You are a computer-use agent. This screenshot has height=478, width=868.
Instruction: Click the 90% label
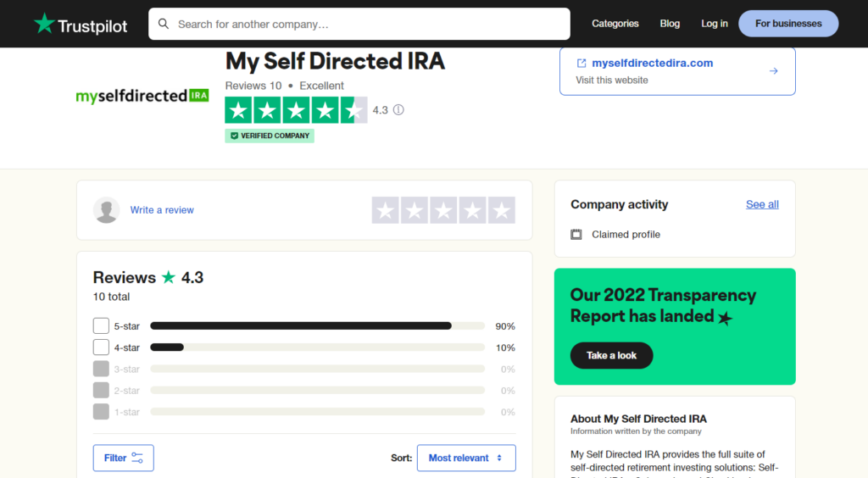[x=505, y=326]
